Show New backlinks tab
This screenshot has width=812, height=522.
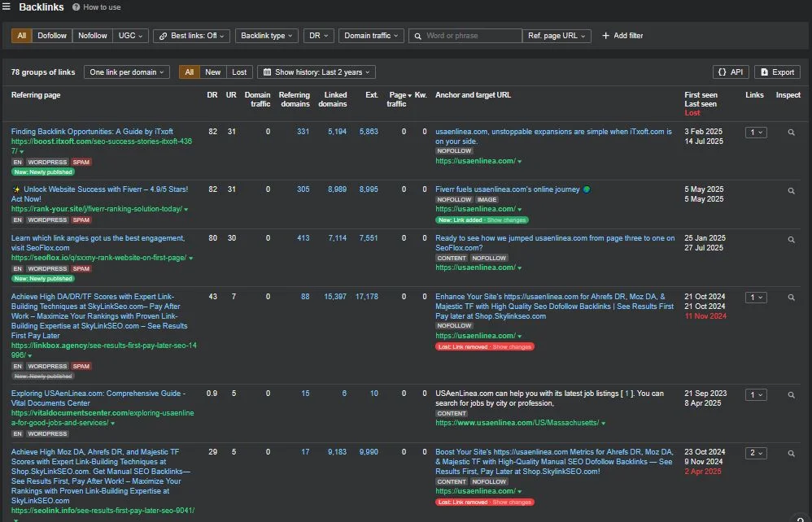(x=212, y=72)
